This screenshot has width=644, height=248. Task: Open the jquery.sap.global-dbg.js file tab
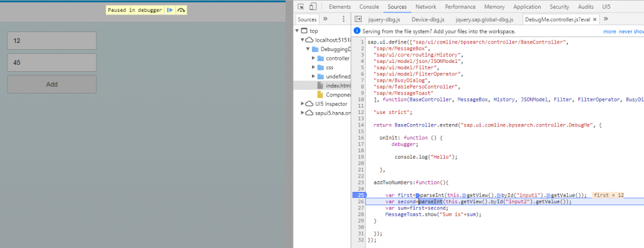coord(484,20)
